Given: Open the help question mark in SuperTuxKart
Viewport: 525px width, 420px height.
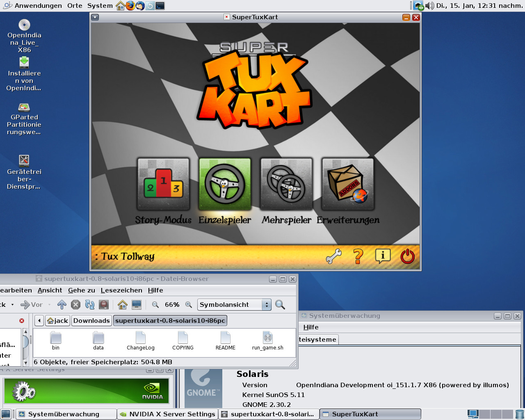Looking at the screenshot, I should pyautogui.click(x=358, y=256).
